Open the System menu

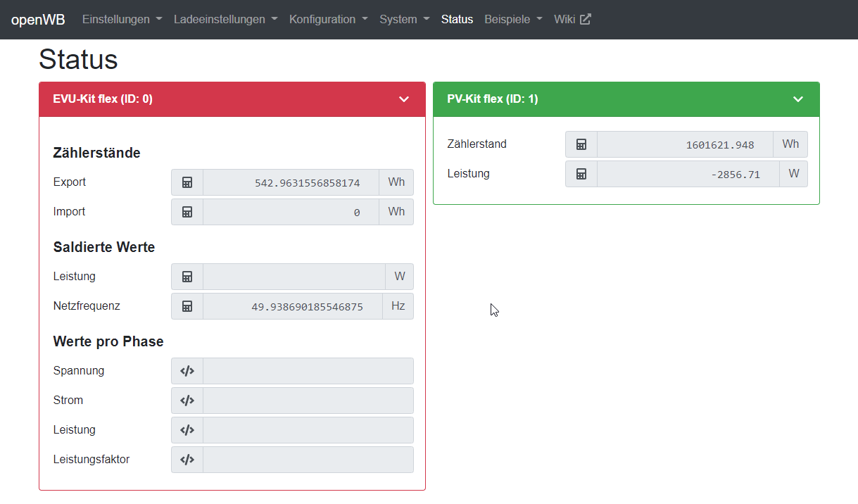coord(404,20)
